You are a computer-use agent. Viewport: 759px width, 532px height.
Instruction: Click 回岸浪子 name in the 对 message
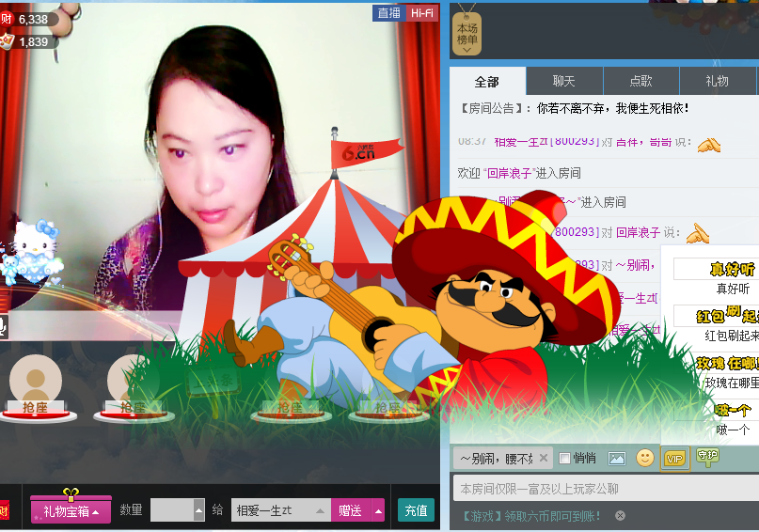pos(638,232)
